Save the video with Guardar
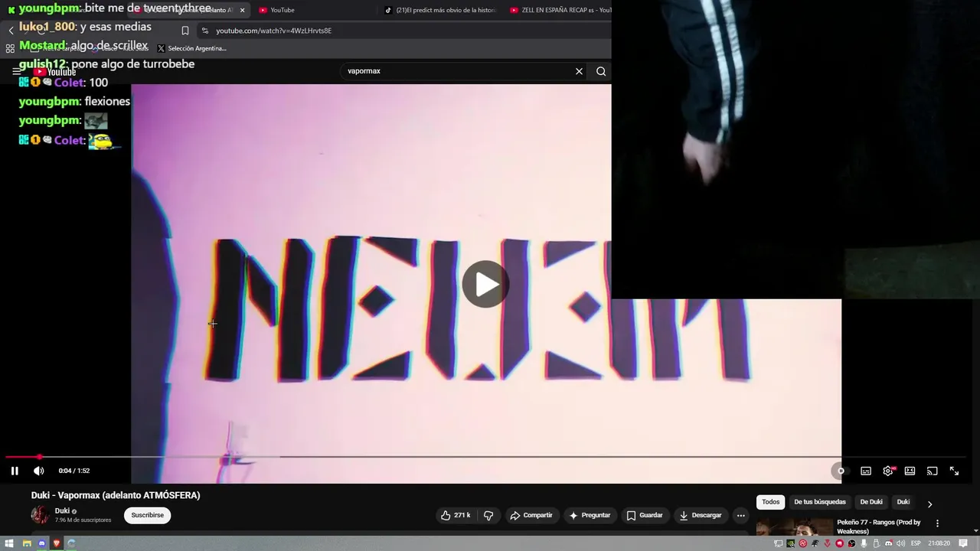Screen dimensions: 980x551 click(645, 515)
